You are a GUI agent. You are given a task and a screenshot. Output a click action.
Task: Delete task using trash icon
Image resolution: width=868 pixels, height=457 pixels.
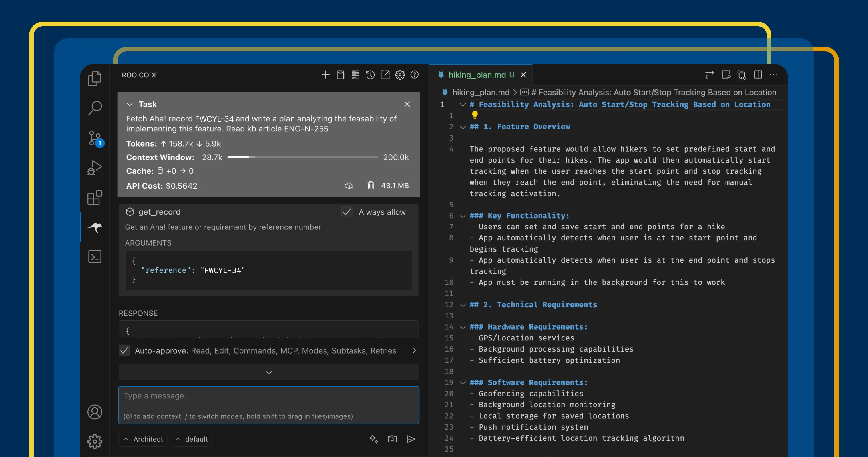pyautogui.click(x=371, y=185)
